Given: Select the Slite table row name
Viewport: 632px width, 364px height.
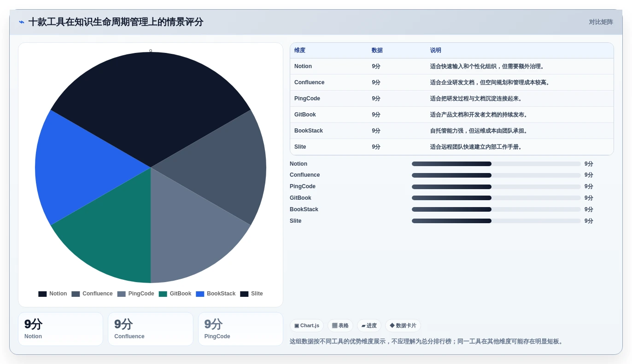Looking at the screenshot, I should click(x=300, y=147).
